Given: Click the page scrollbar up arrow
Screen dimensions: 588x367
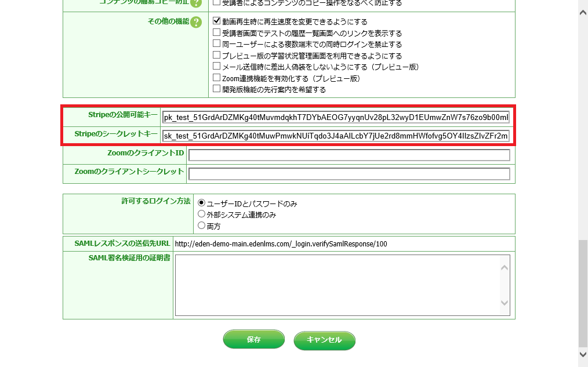Looking at the screenshot, I should pos(583,13).
